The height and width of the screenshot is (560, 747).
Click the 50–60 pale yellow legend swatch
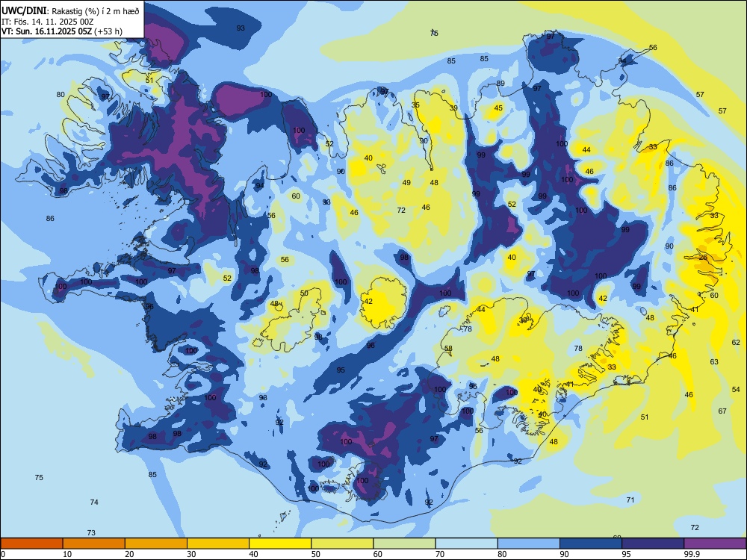[x=342, y=544]
